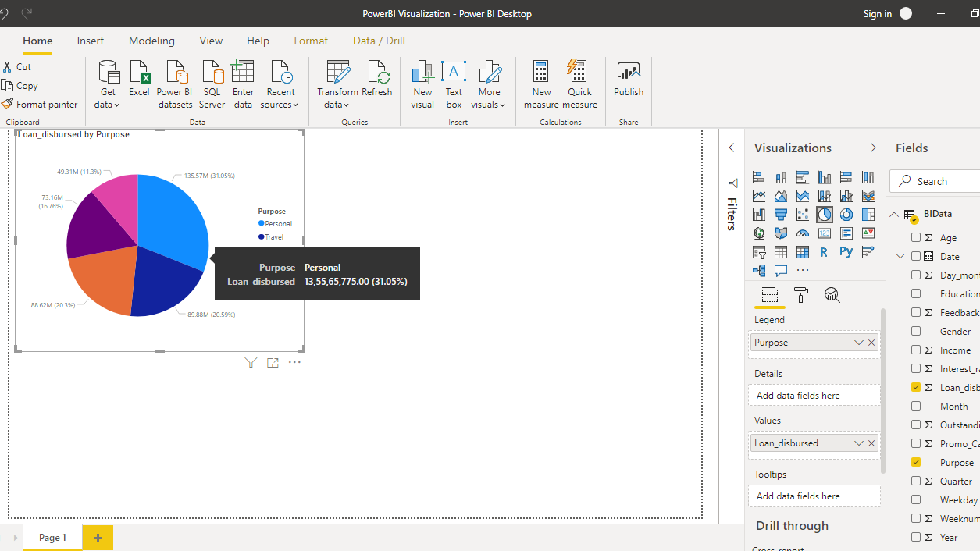Viewport: 980px width, 551px height.
Task: Check the Education field
Action: 916,293
